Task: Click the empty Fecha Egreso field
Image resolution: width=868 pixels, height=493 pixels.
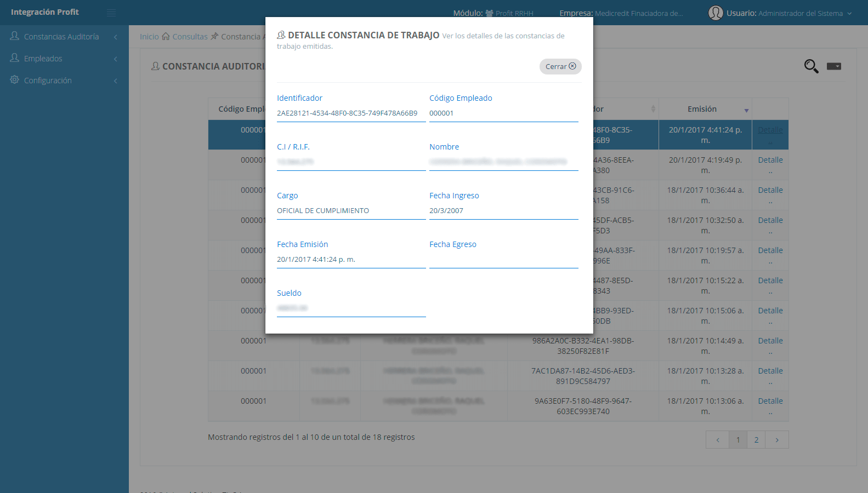Action: click(x=503, y=260)
